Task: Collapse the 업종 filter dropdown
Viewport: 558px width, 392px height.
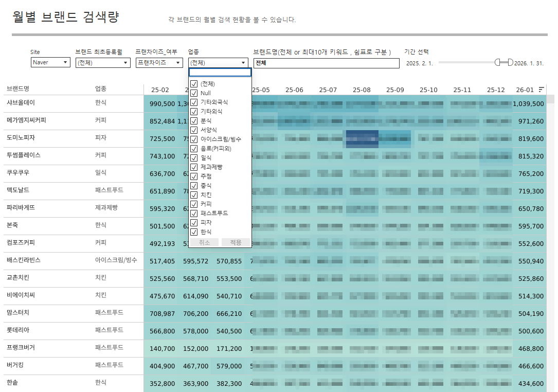Action: tap(219, 63)
